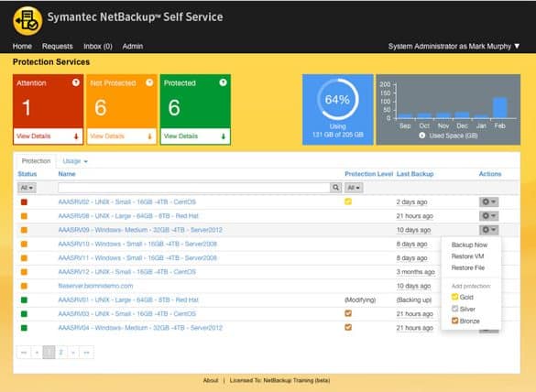
Task: Open the Requests menu item
Action: (58, 46)
